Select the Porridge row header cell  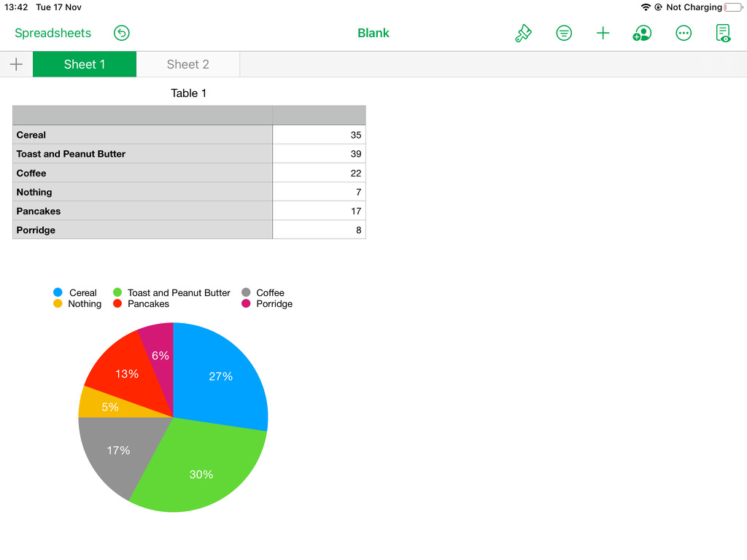click(142, 230)
